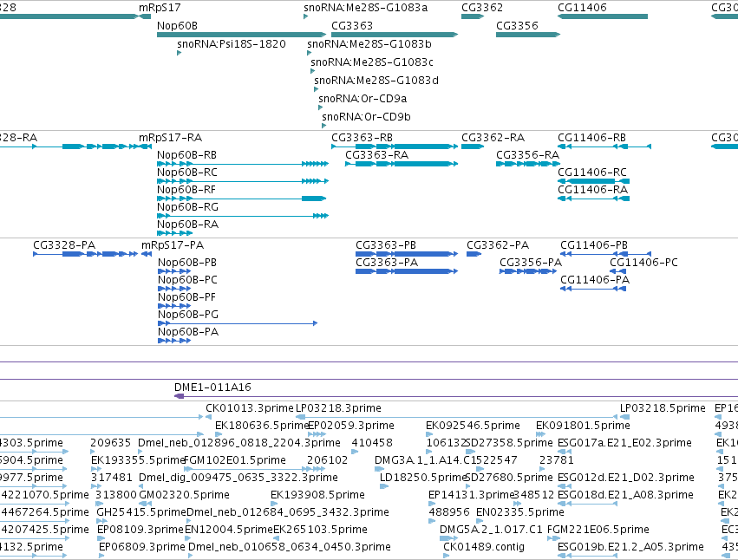Click Dmel_dig_009475_0635_3322.3prime EST
This screenshot has height=560, width=738.
(x=141, y=486)
